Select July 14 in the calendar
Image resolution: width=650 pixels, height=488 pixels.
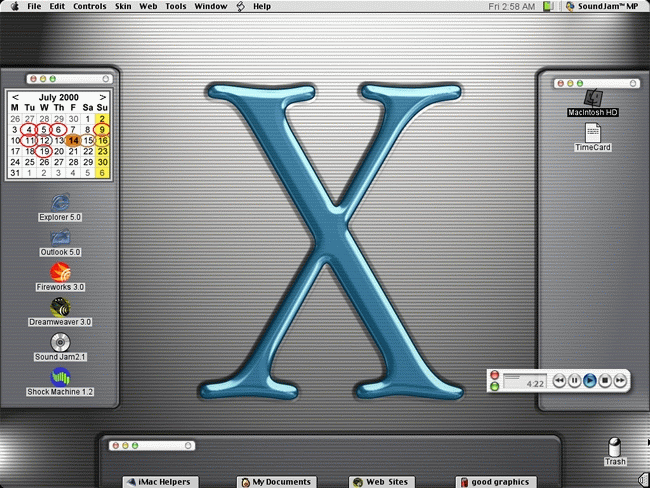tap(74, 141)
